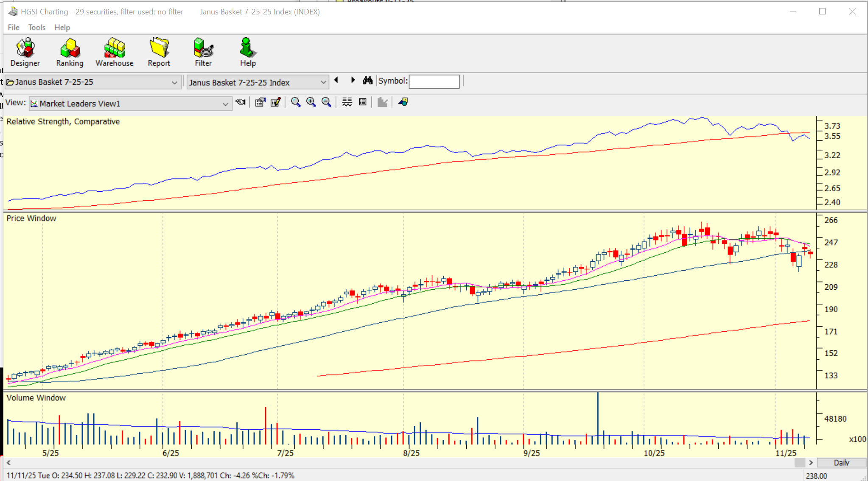Expand the Janus Basket 7-25-25 group dropdown
The image size is (868, 481).
tap(174, 82)
